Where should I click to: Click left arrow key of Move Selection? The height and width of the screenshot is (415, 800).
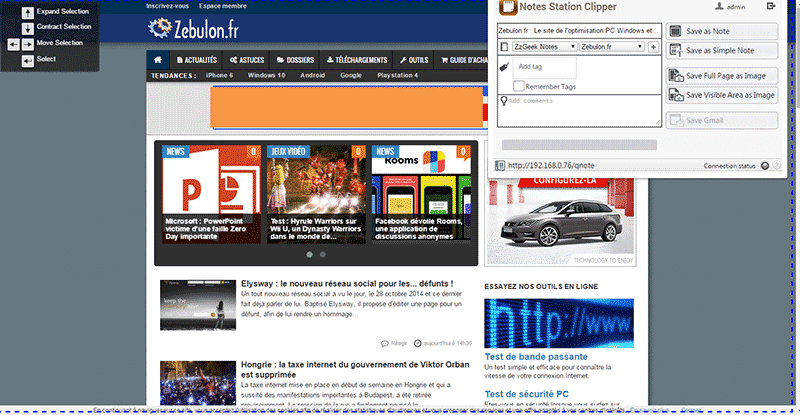pyautogui.click(x=13, y=44)
